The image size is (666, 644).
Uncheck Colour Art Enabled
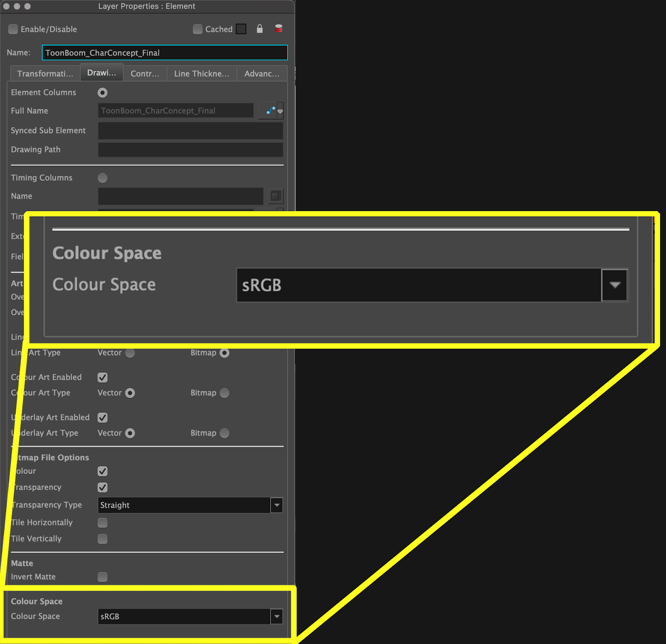click(102, 378)
